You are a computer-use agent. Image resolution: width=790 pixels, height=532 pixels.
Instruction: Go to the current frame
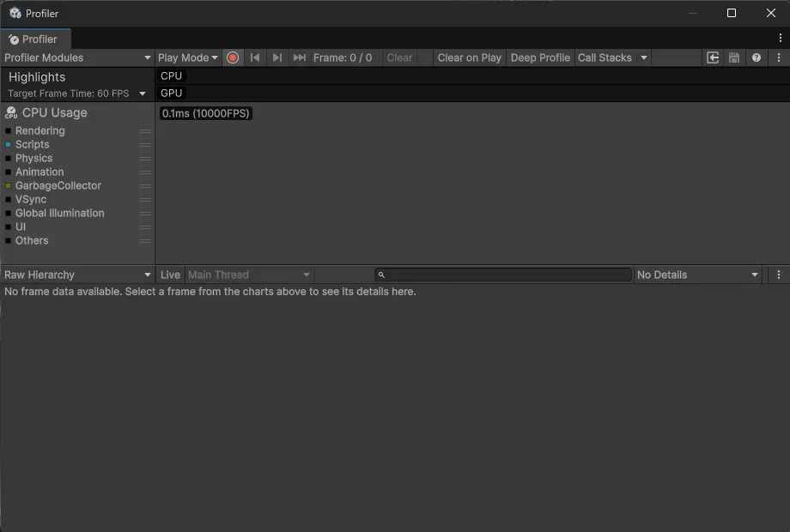[299, 57]
